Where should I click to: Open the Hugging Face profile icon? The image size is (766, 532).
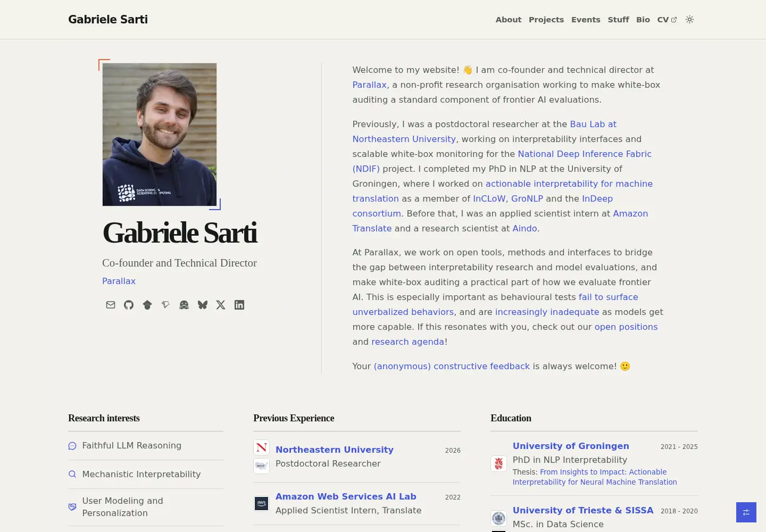184,305
